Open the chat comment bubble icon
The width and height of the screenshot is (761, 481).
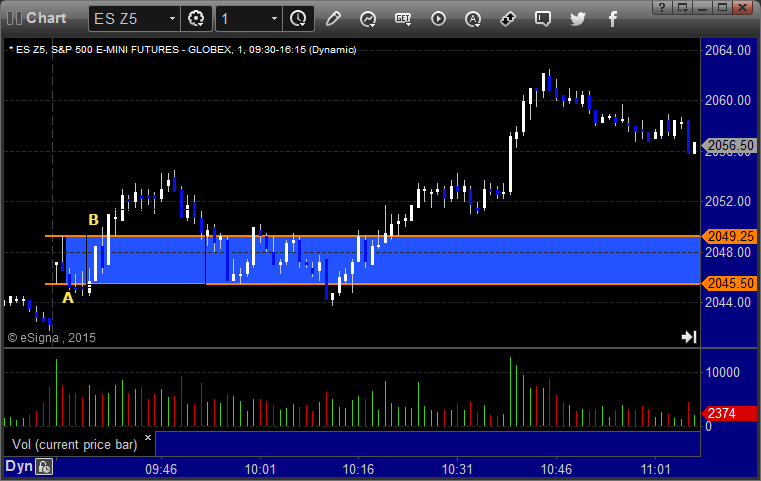pos(543,19)
